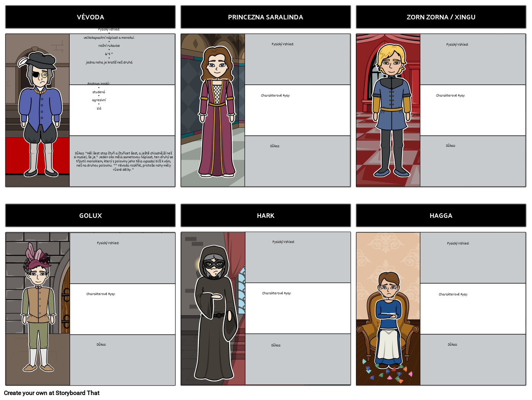Click the Fyzický Vzhled field for Hagga

473,257
